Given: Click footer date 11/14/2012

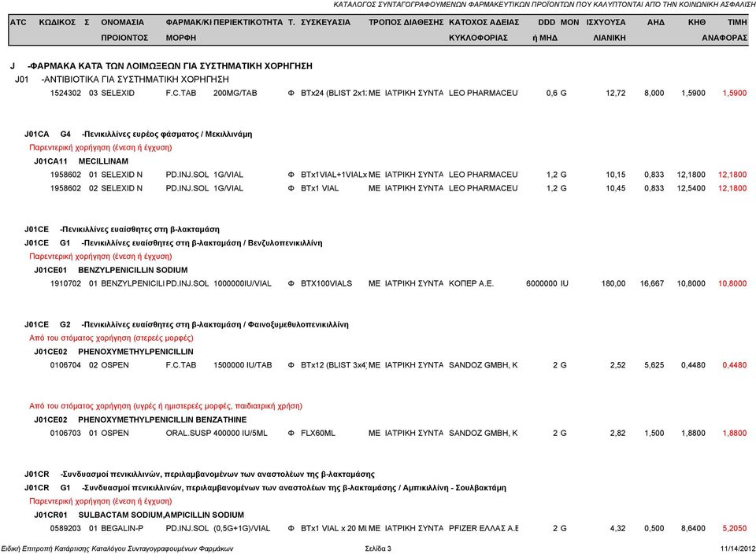Looking at the screenshot, I should [x=738, y=548].
